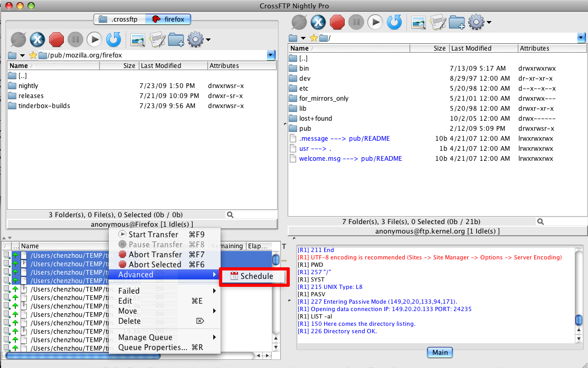Screen dimensions: 588x368
Task: Choose Abort Selected menu item
Action: click(x=164, y=265)
